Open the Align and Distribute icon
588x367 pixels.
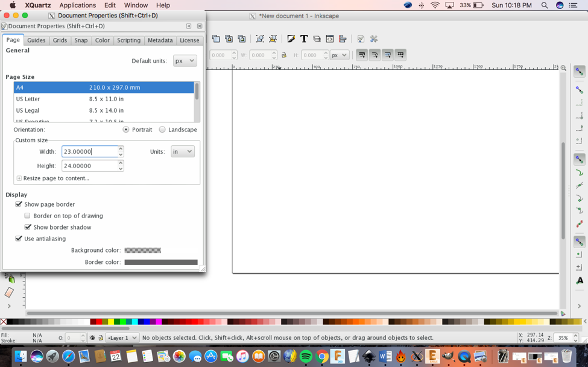(x=343, y=39)
